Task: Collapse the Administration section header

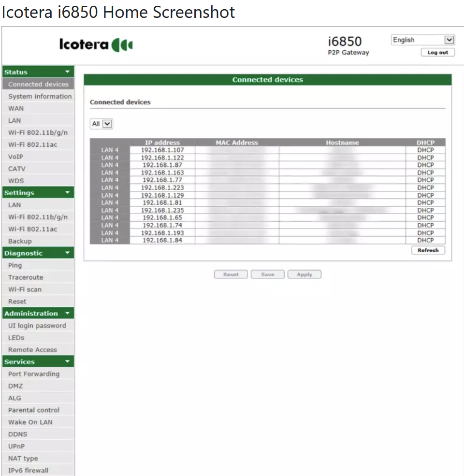Action: coord(38,313)
